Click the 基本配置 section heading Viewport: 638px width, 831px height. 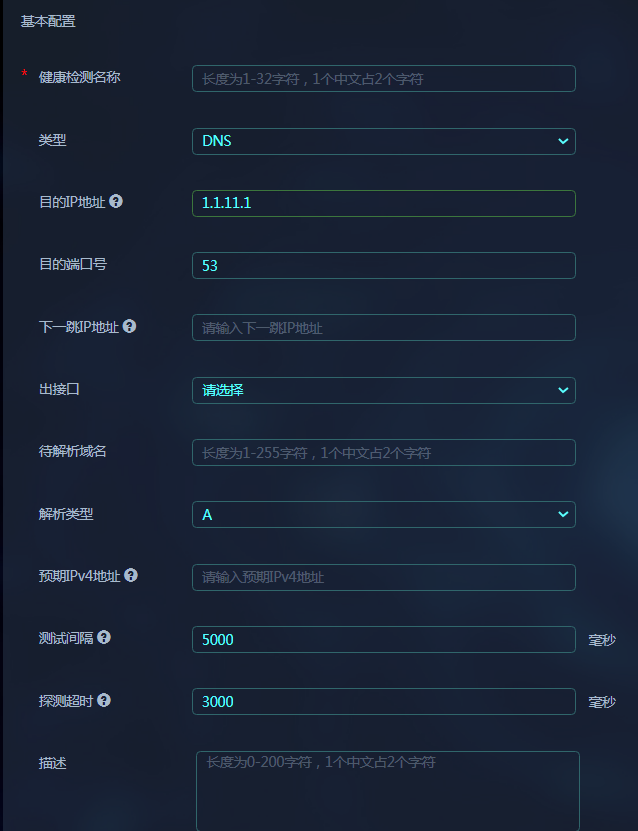(x=48, y=21)
